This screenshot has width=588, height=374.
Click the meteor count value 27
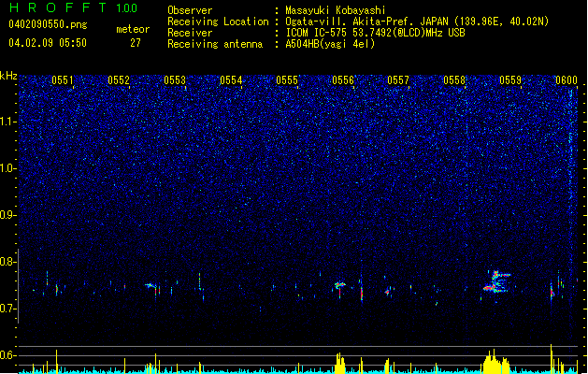(x=136, y=43)
